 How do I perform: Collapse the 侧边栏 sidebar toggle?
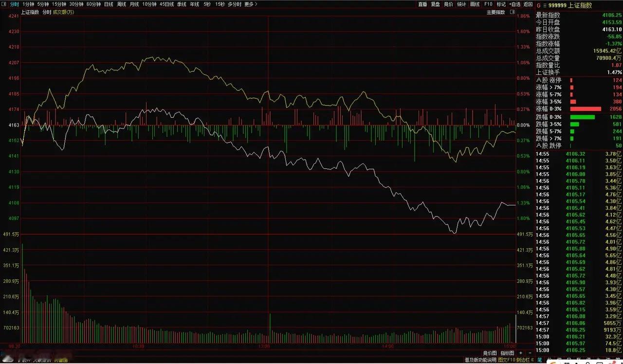[x=525, y=360]
